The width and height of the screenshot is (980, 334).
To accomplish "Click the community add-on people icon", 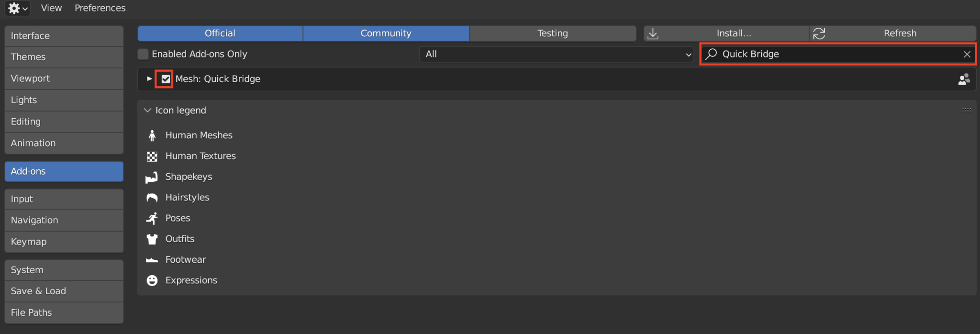I will click(x=964, y=79).
